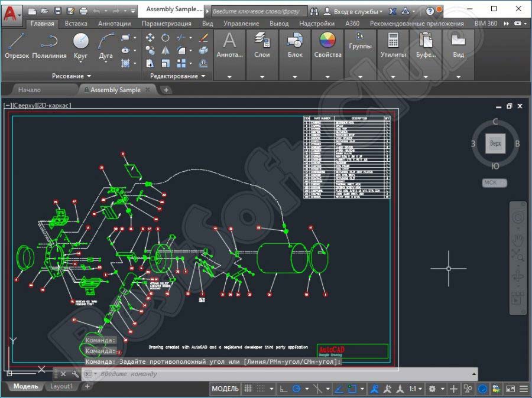
Task: Click the Explode tool icon
Action: [x=203, y=50]
